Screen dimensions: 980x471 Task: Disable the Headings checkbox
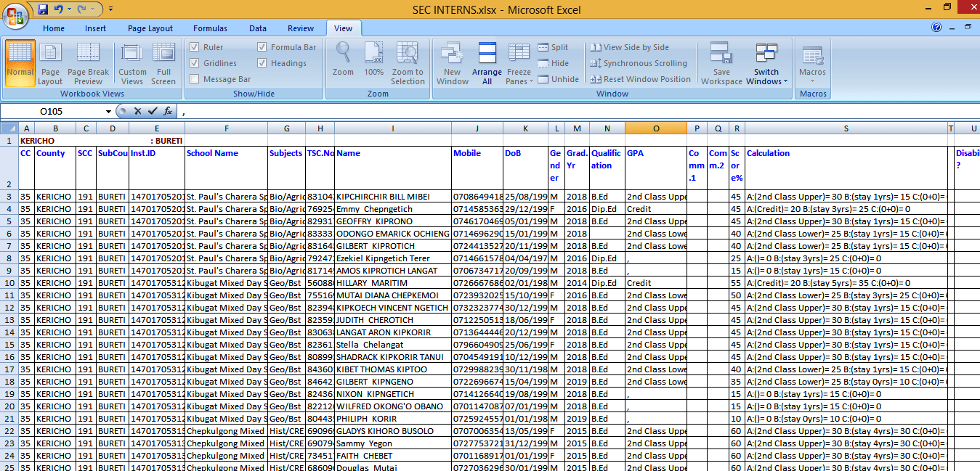(x=262, y=63)
